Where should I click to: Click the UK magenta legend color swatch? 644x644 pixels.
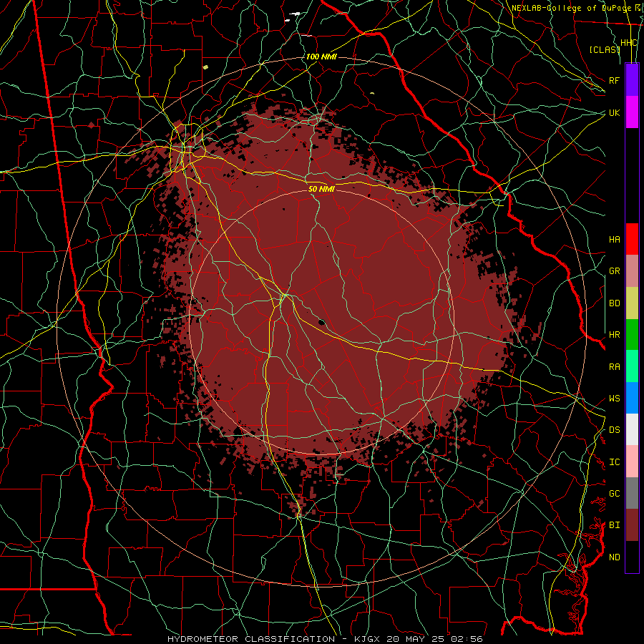pos(632,112)
